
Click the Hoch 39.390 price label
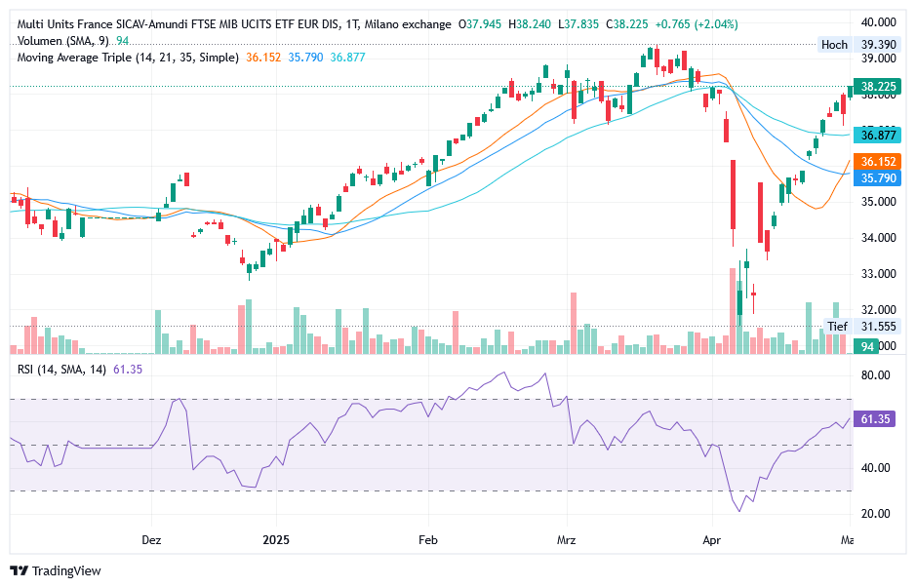(858, 45)
